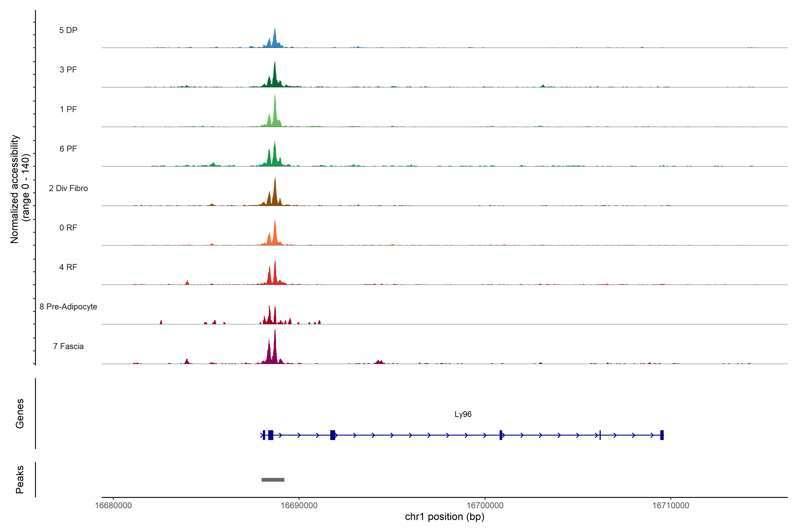This screenshot has width=798, height=532.
Task: Click the 6 PF track label
Action: pos(68,149)
